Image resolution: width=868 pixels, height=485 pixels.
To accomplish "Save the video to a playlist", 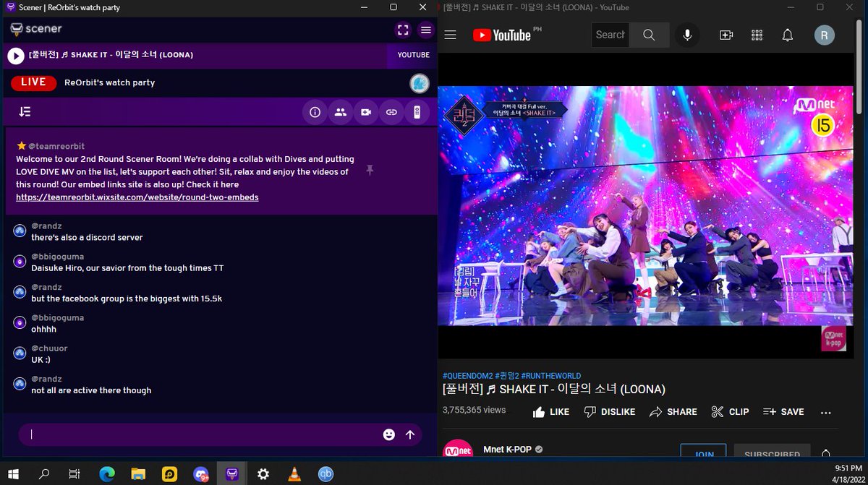I will [783, 411].
